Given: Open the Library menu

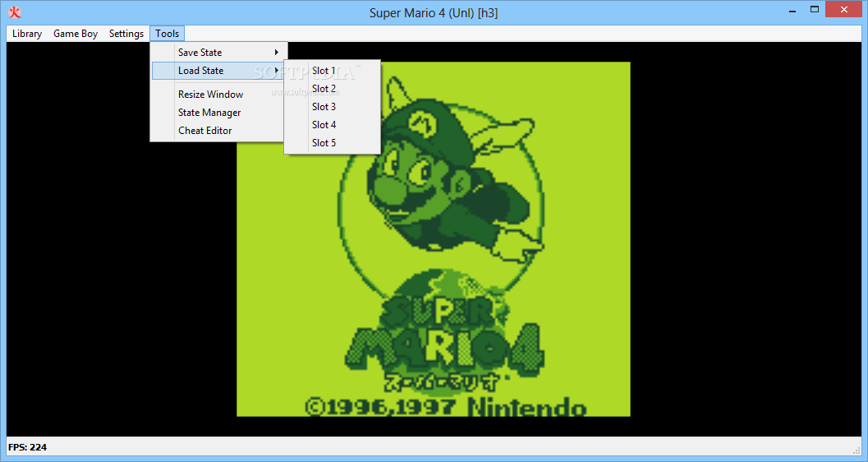Looking at the screenshot, I should tap(27, 34).
